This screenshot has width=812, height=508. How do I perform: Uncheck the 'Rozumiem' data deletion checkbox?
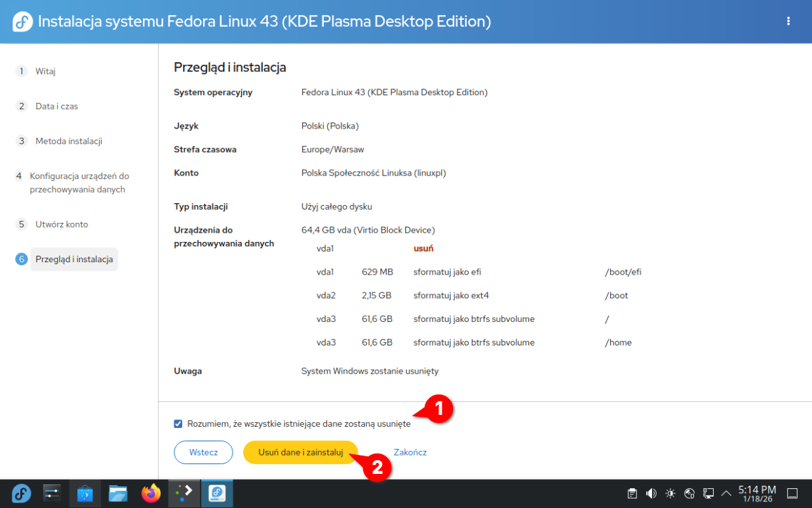click(x=178, y=424)
